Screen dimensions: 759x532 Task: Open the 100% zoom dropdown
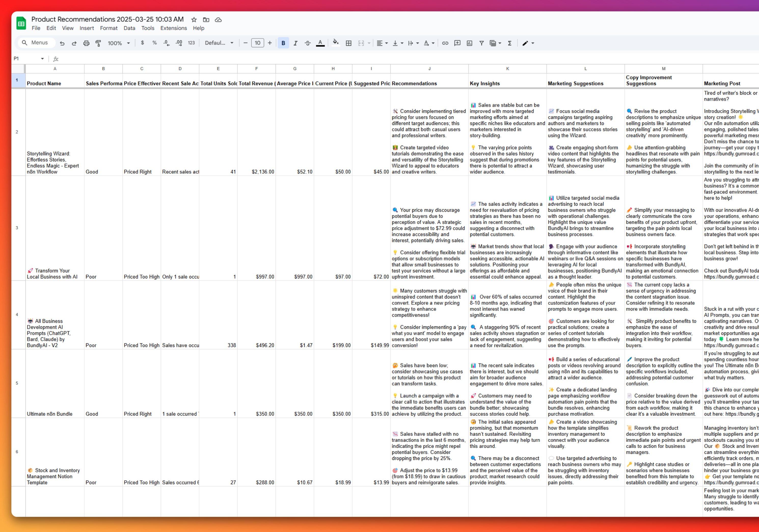(119, 43)
